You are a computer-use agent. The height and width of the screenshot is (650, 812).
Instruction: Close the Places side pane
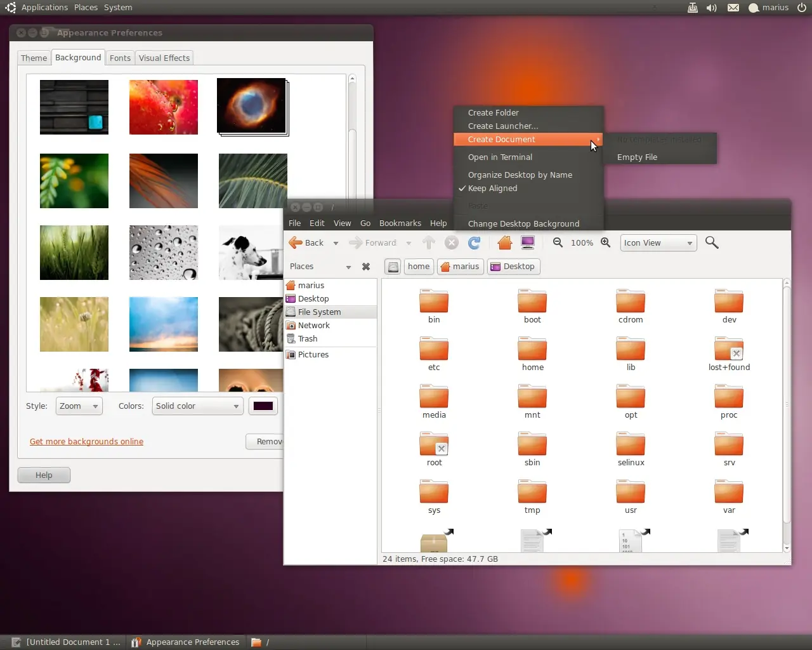coord(366,267)
